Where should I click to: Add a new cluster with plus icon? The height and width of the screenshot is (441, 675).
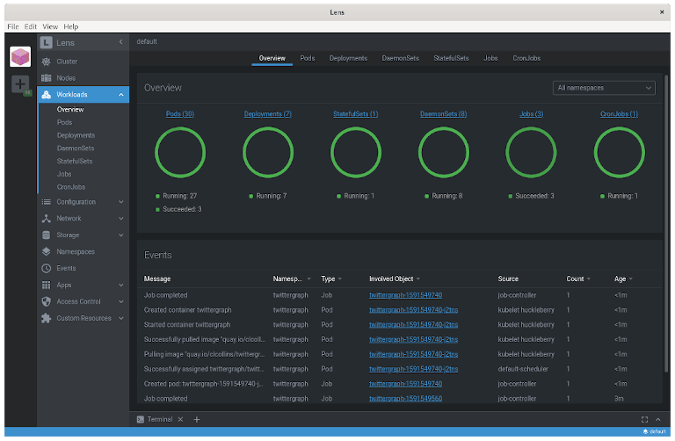[x=20, y=85]
